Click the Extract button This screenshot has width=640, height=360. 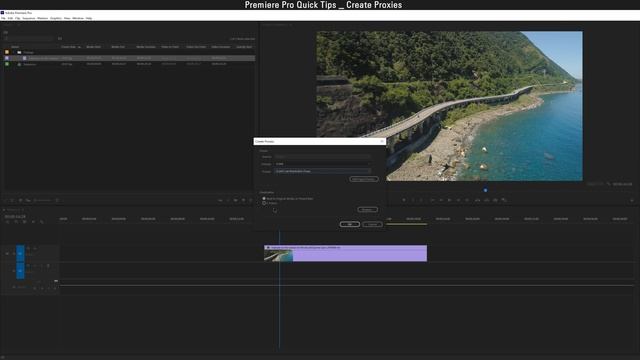coord(486,200)
